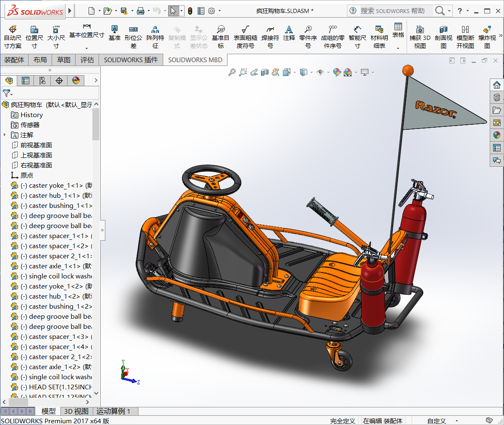Toggle Hide/Show Items eye icon
This screenshot has height=425, width=504.
click(x=320, y=72)
